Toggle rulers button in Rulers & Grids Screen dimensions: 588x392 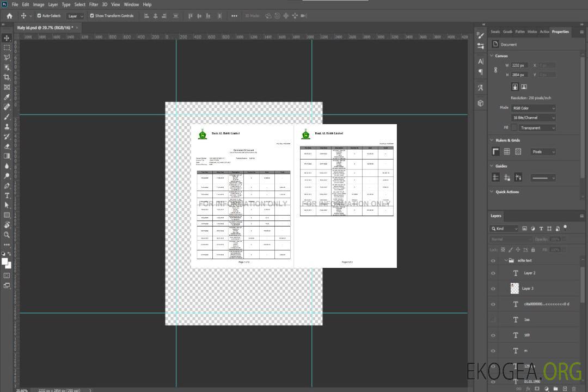point(496,151)
